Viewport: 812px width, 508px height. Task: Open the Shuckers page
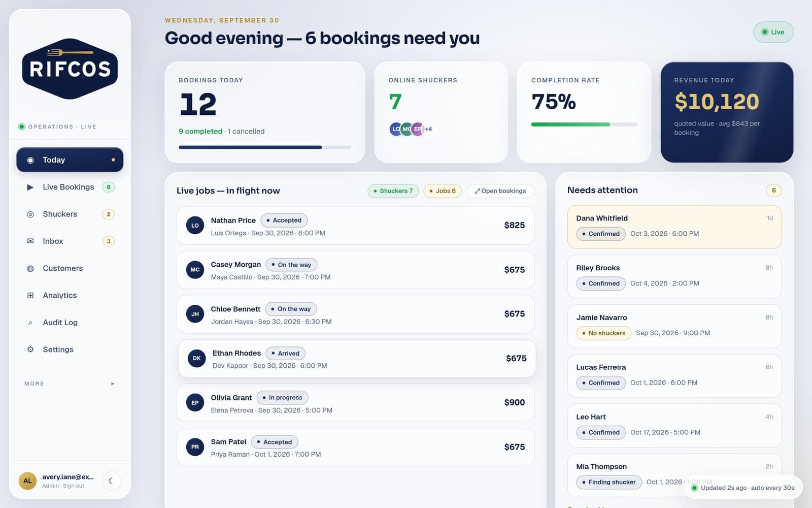pyautogui.click(x=70, y=214)
